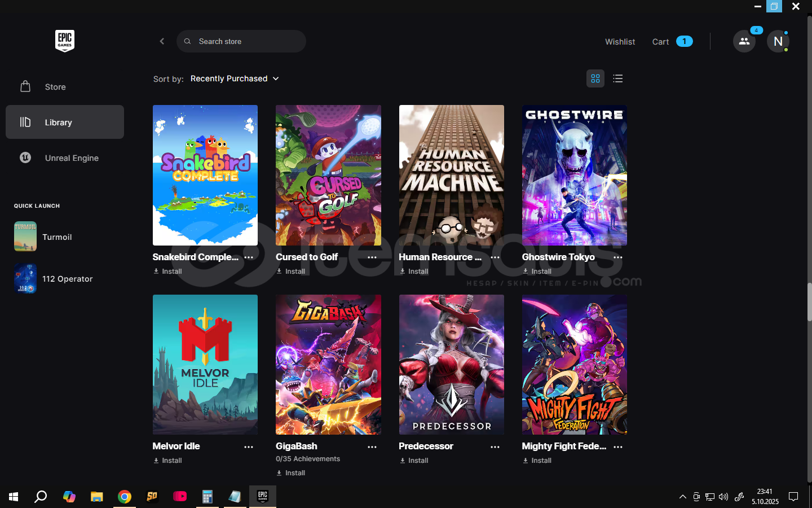This screenshot has height=508, width=812.
Task: Open more options for Predecessor
Action: coord(495,447)
